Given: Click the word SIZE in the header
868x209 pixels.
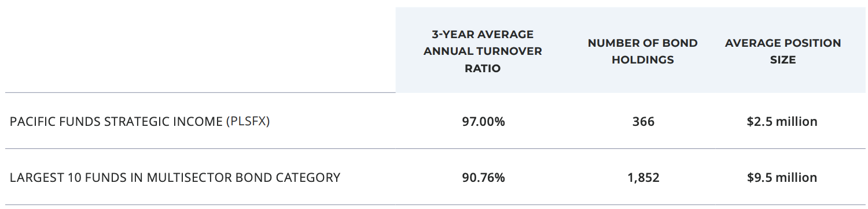Looking at the screenshot, I should [x=783, y=59].
